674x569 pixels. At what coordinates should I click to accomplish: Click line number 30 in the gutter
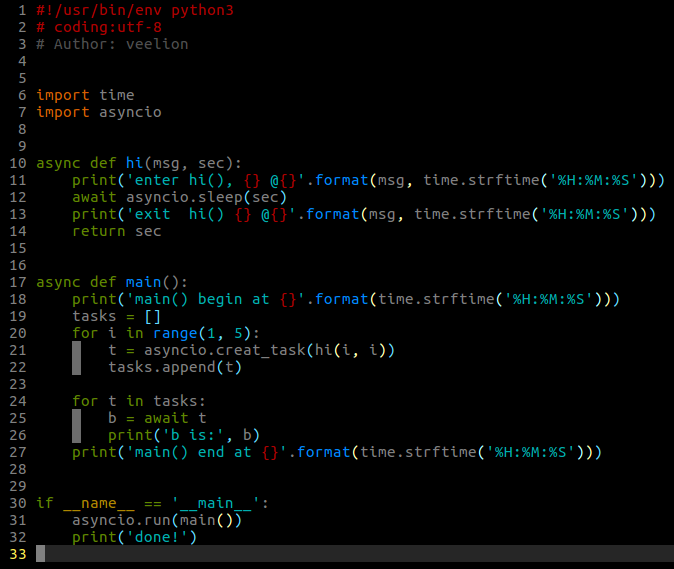(18, 504)
